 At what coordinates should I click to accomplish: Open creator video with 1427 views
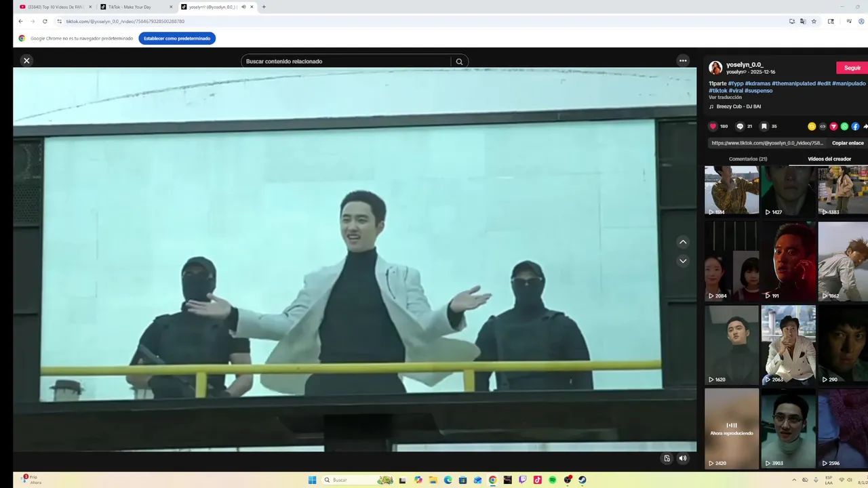[788, 191]
